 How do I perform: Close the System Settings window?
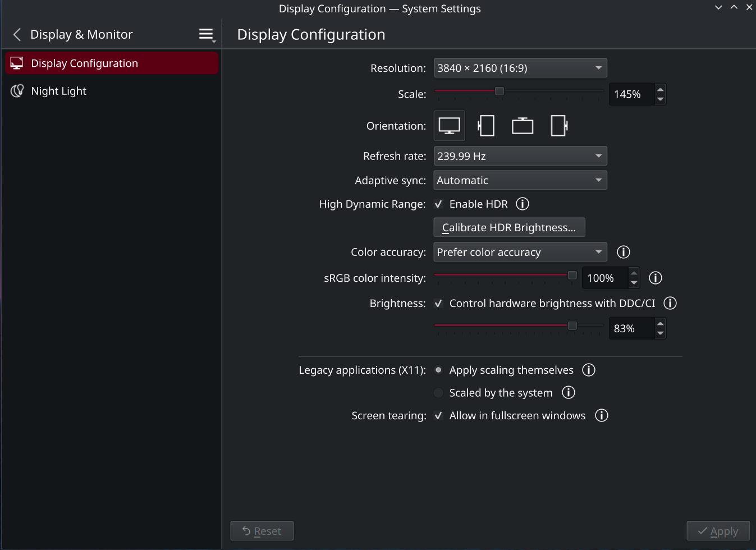coord(749,7)
